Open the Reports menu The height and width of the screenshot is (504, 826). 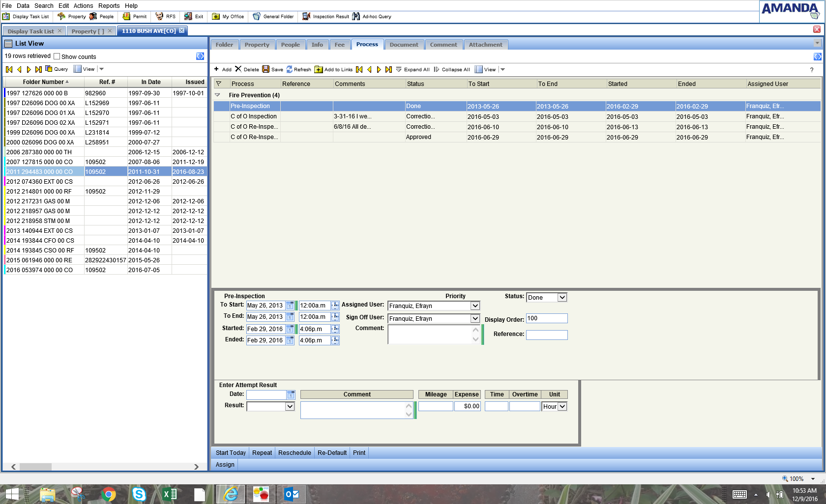pyautogui.click(x=109, y=5)
